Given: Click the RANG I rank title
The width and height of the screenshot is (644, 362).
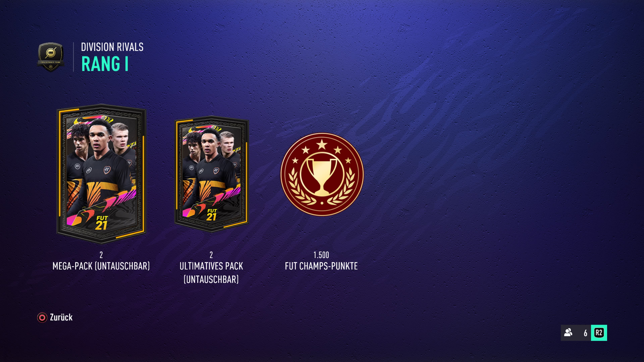Looking at the screenshot, I should (x=105, y=64).
